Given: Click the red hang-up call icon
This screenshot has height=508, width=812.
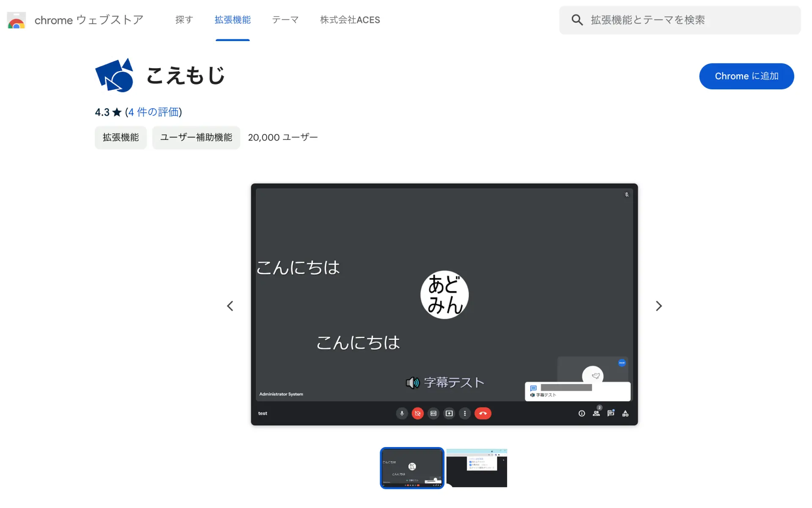Looking at the screenshot, I should pyautogui.click(x=483, y=413).
